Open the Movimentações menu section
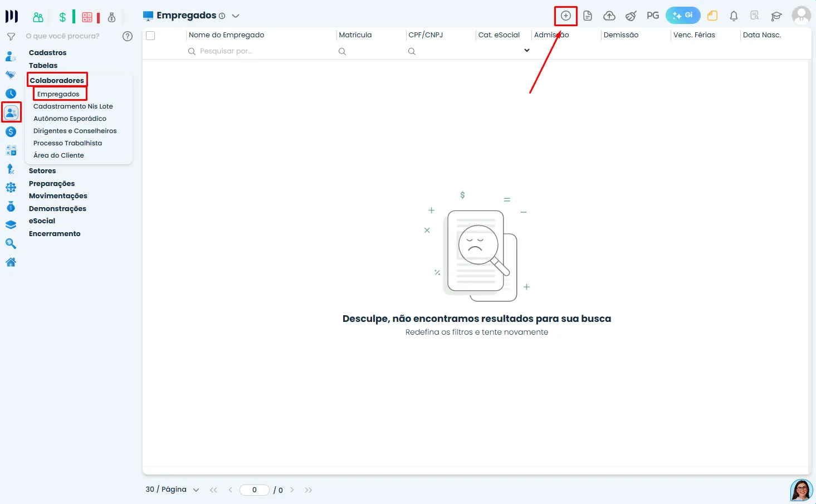The height and width of the screenshot is (504, 816). tap(58, 195)
